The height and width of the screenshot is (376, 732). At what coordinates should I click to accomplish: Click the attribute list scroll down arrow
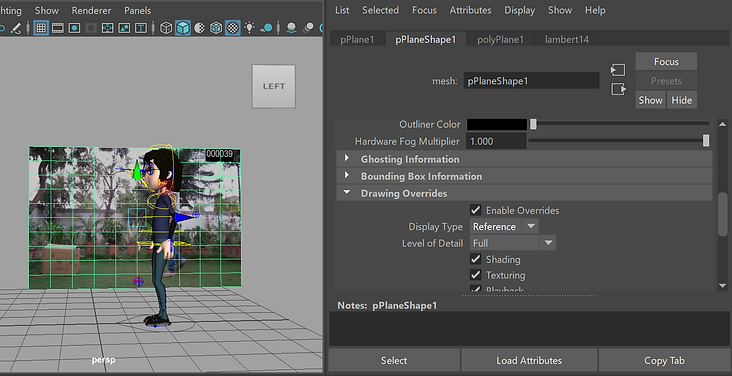tap(723, 286)
